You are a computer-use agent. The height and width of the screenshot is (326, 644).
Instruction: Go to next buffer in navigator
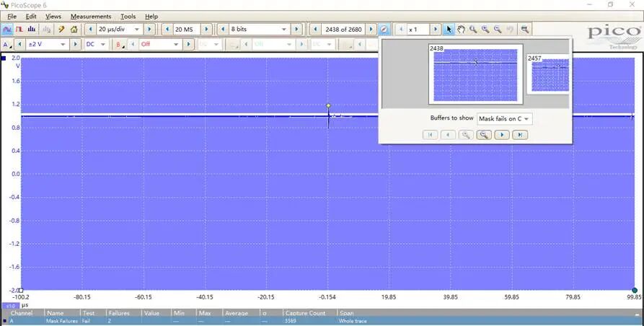tap(502, 135)
